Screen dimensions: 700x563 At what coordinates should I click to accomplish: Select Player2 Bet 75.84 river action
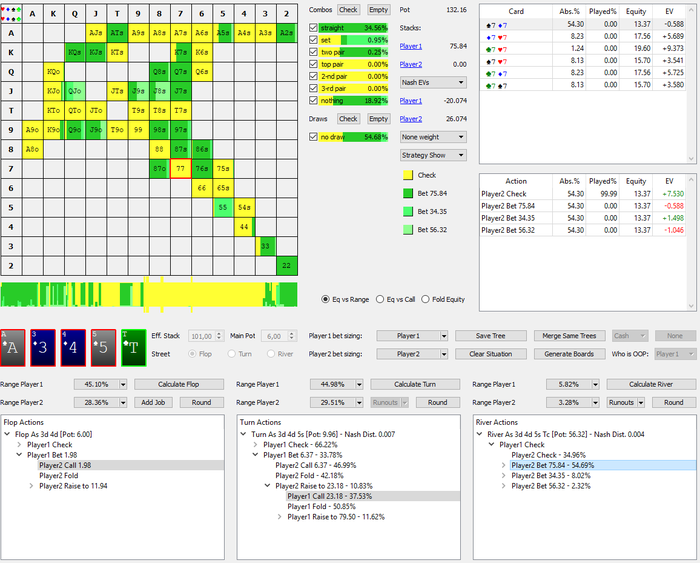[553, 465]
